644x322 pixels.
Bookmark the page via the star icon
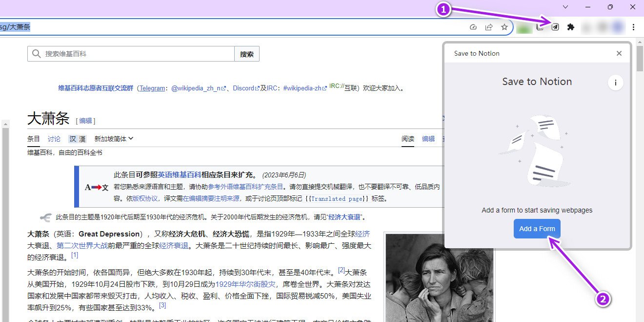pyautogui.click(x=504, y=27)
